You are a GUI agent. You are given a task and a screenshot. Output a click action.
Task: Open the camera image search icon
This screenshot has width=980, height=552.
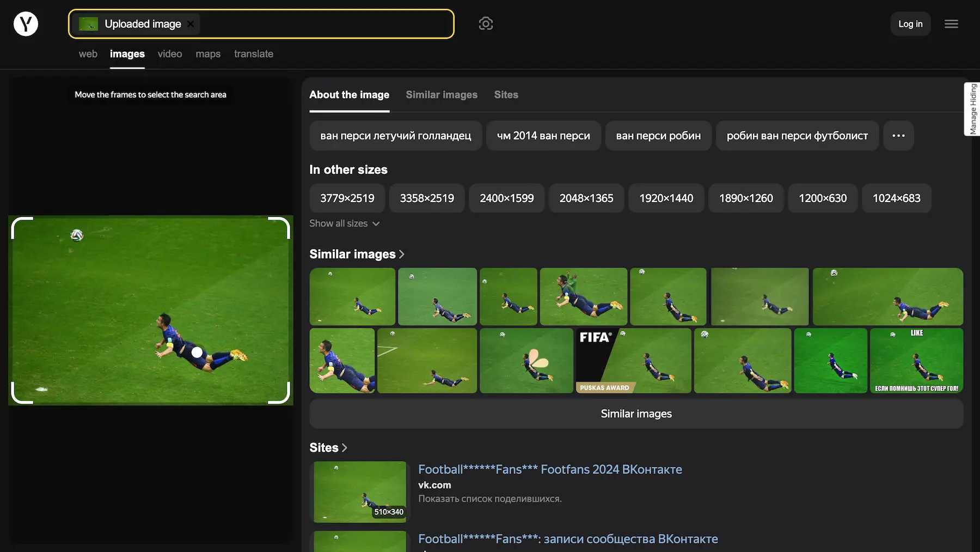point(486,23)
